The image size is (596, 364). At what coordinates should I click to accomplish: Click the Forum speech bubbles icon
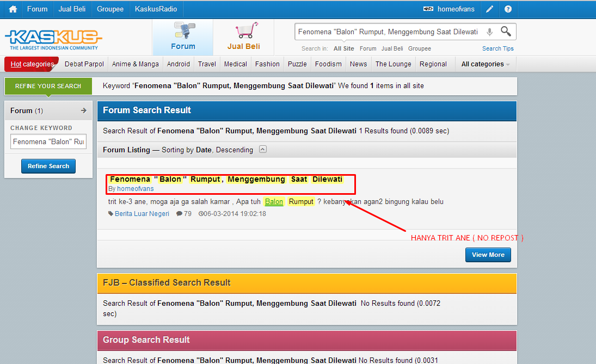coord(183,30)
